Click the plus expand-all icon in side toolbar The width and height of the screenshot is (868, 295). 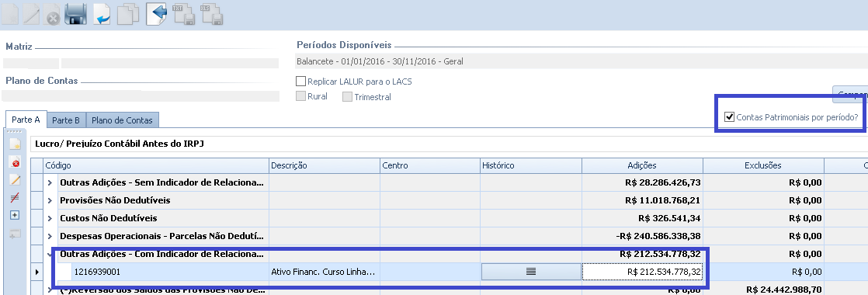(16, 215)
